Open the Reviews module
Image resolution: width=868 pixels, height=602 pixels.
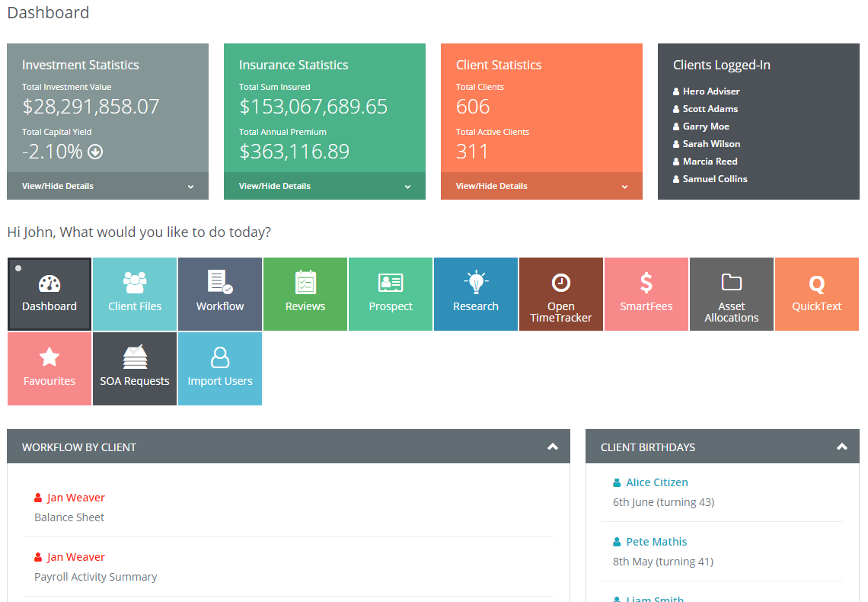pyautogui.click(x=305, y=294)
